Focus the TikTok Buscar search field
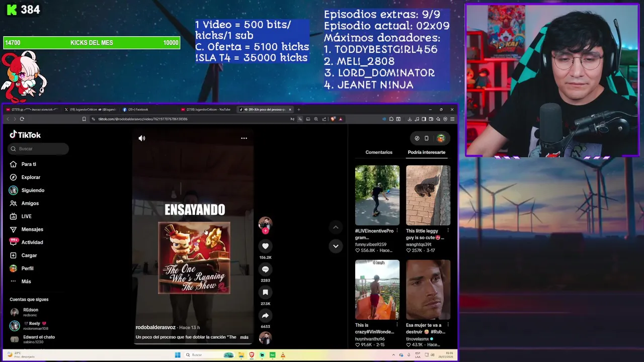The width and height of the screenshot is (644, 362). 39,149
